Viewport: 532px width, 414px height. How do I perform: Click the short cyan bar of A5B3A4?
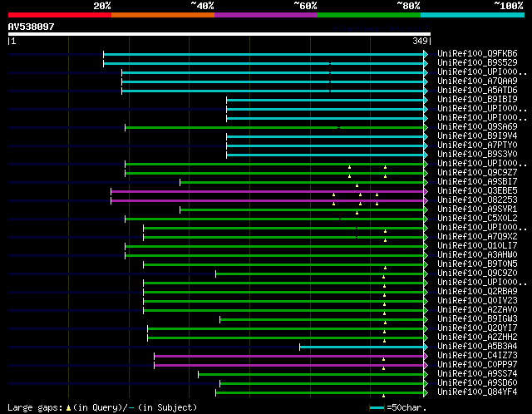pos(362,347)
